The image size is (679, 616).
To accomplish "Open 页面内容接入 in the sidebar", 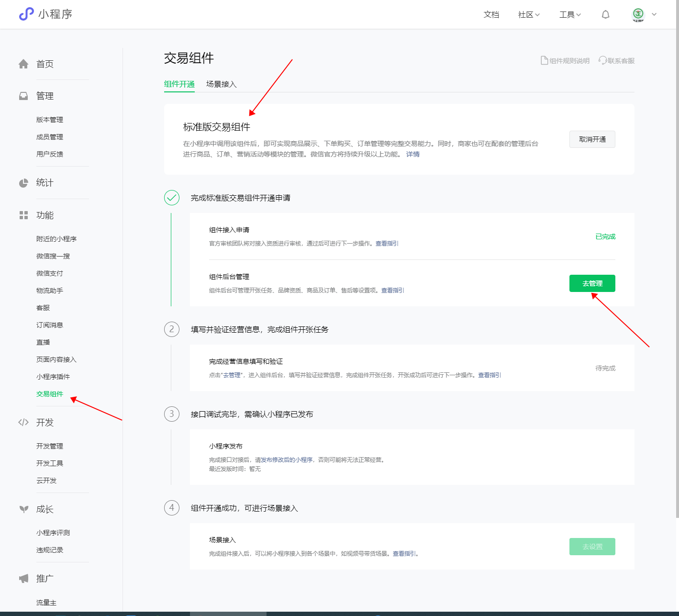I will point(56,359).
